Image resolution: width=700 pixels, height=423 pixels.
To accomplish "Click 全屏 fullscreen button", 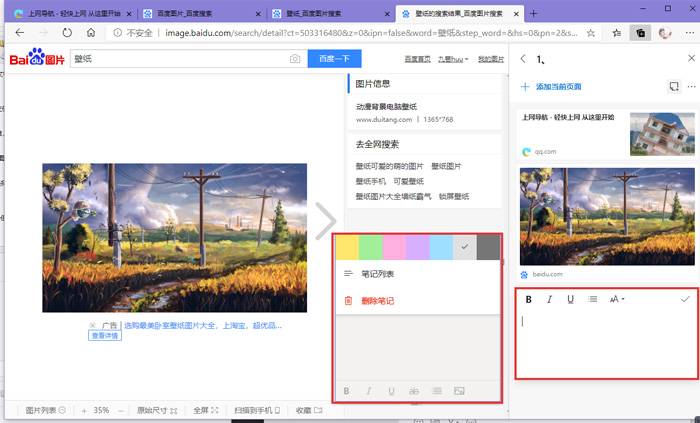I will (205, 410).
